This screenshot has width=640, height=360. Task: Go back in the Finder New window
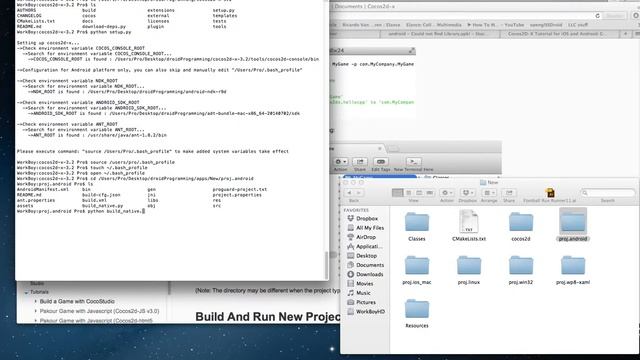(x=349, y=193)
